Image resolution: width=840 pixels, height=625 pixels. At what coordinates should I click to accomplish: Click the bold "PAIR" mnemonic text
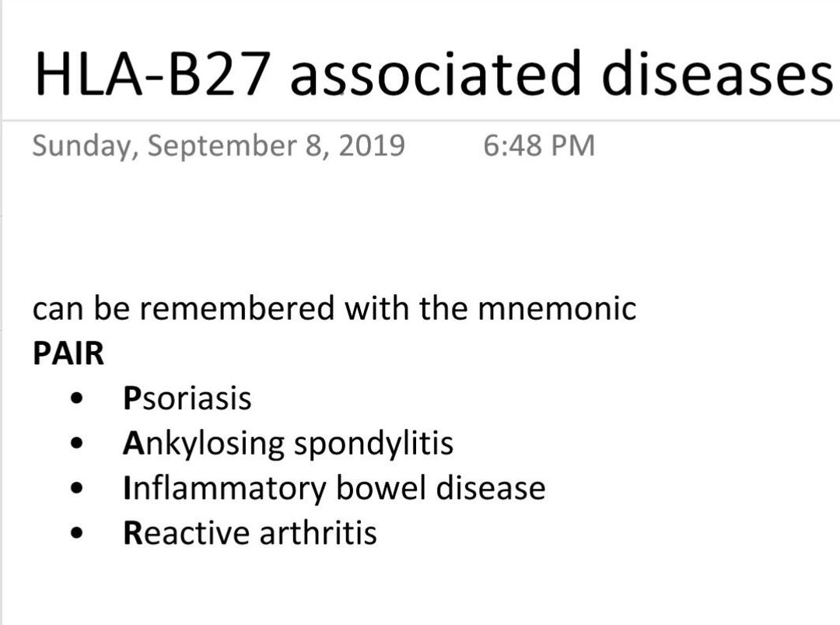[68, 354]
